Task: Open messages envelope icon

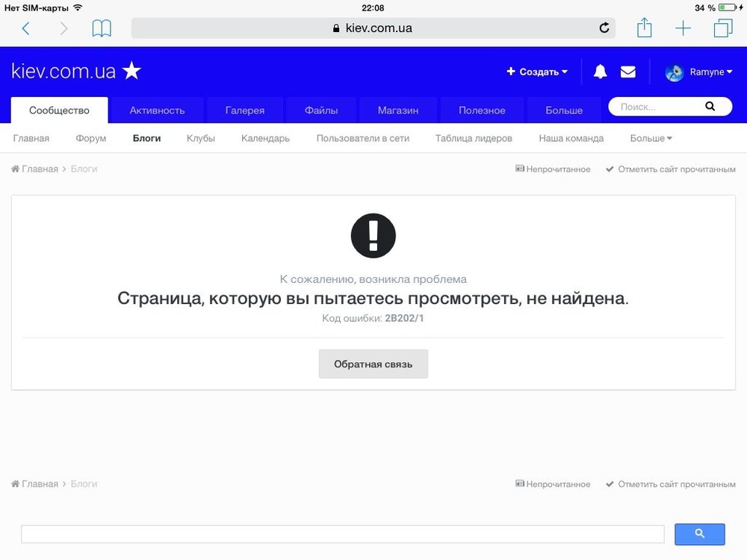Action: (628, 72)
